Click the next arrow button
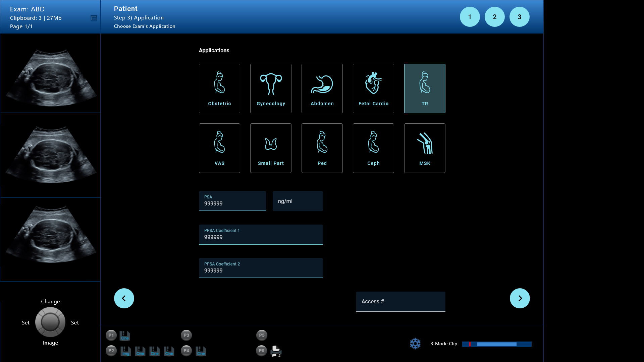 pyautogui.click(x=520, y=298)
